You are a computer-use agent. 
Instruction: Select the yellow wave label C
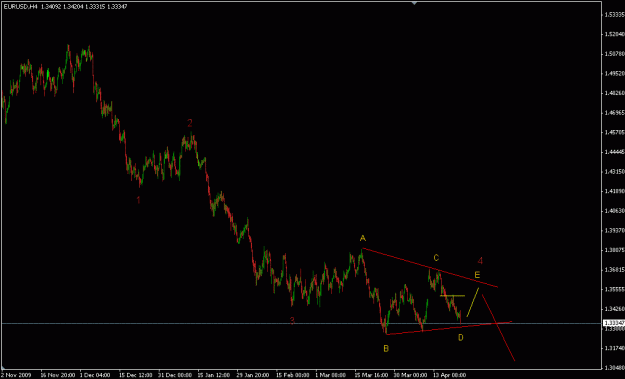point(436,258)
